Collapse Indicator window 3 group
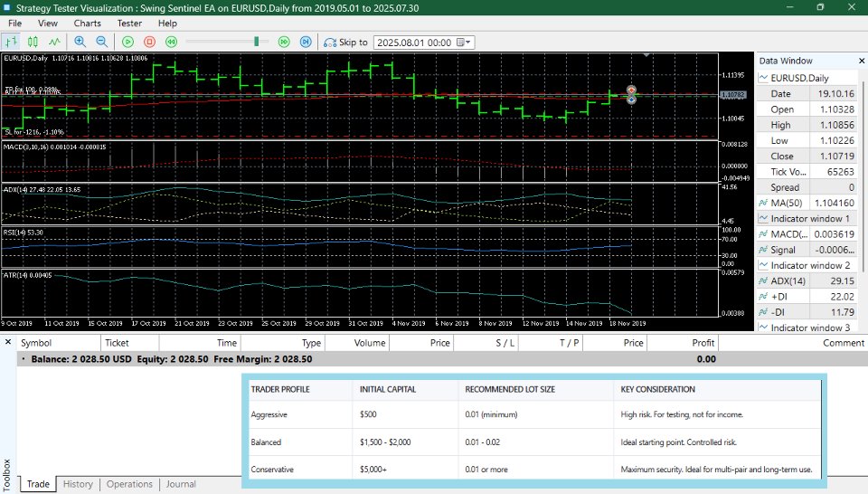Viewport: 868px width, 494px height. pyautogui.click(x=763, y=328)
